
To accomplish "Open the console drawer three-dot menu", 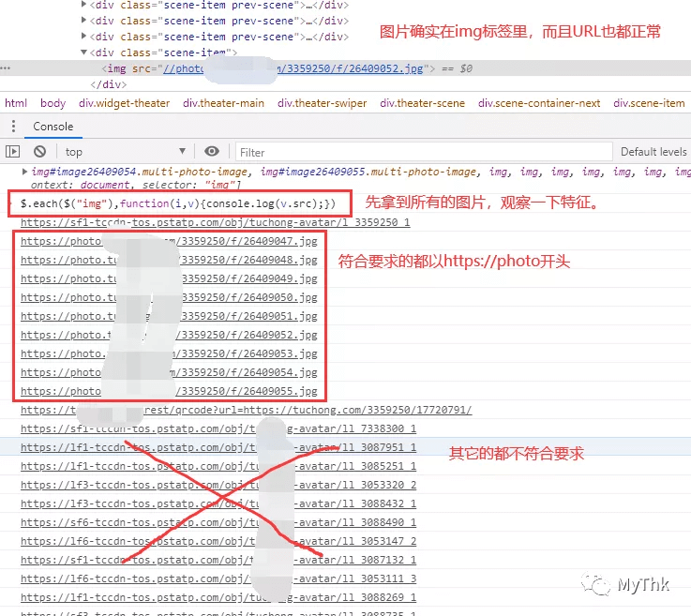I will (x=14, y=127).
